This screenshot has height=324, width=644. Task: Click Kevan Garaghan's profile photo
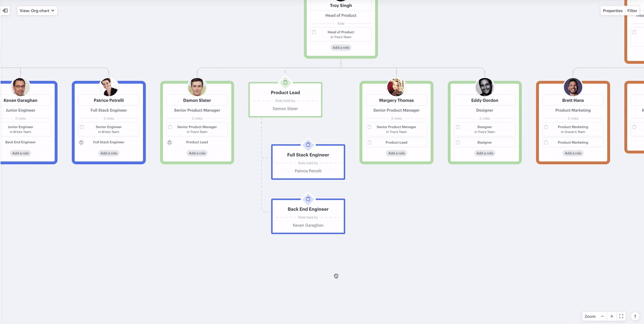click(20, 86)
